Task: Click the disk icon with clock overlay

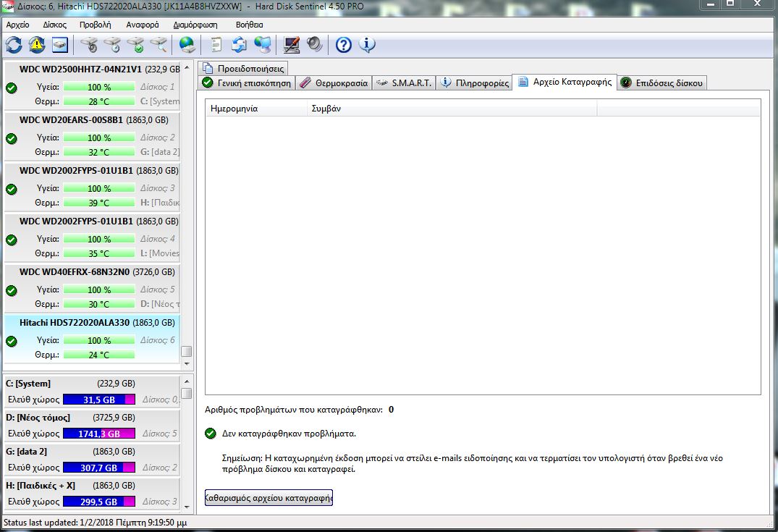Action: point(113,45)
